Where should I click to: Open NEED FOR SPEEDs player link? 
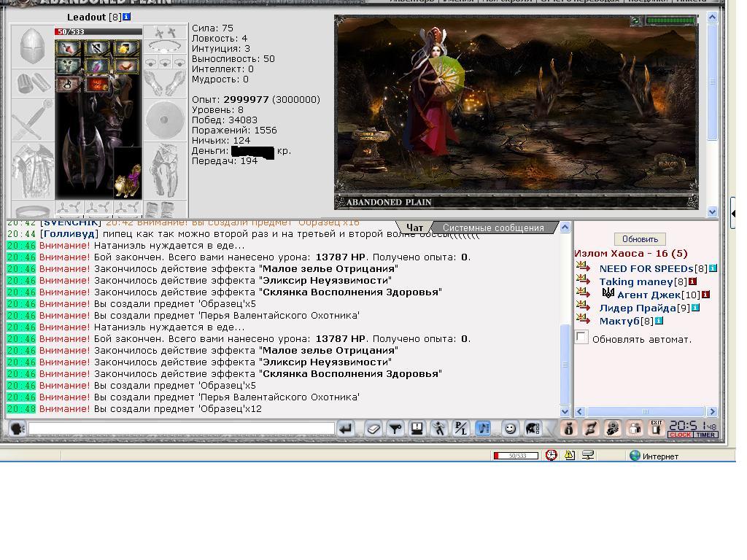pyautogui.click(x=646, y=268)
